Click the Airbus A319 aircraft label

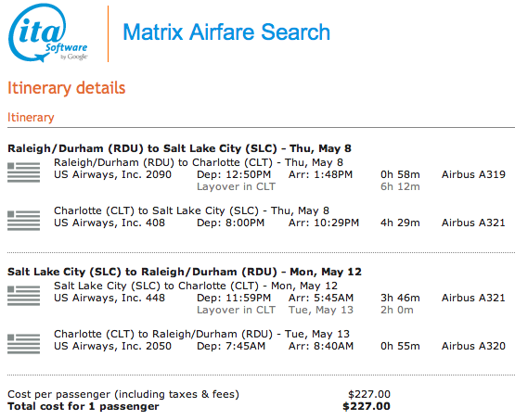coord(473,174)
